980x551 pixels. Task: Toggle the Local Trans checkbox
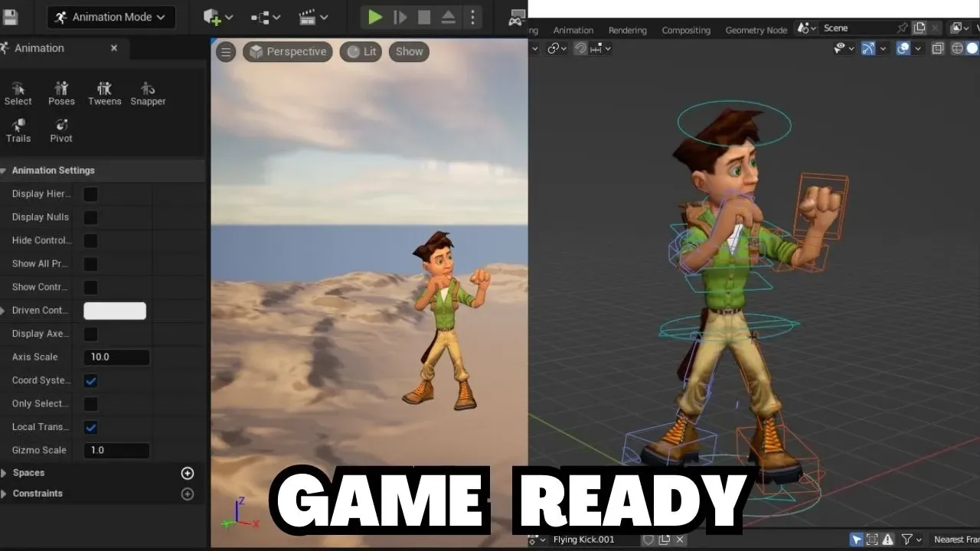(x=90, y=427)
